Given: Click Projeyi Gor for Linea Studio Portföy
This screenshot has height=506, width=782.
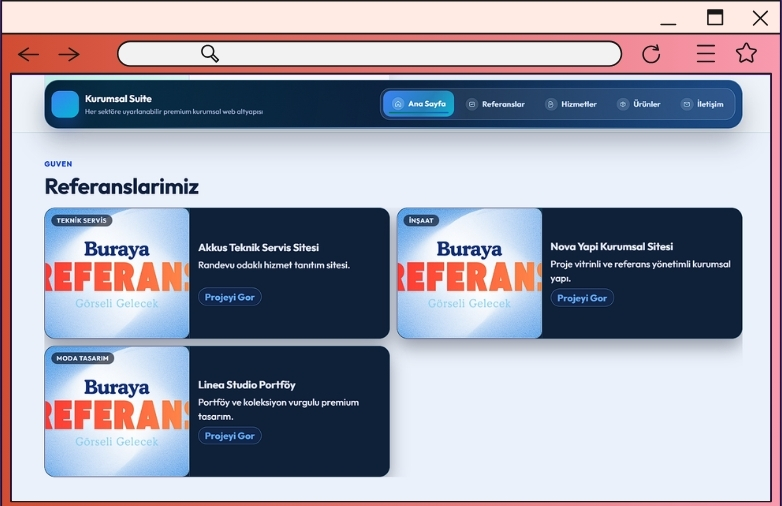Looking at the screenshot, I should coord(230,436).
